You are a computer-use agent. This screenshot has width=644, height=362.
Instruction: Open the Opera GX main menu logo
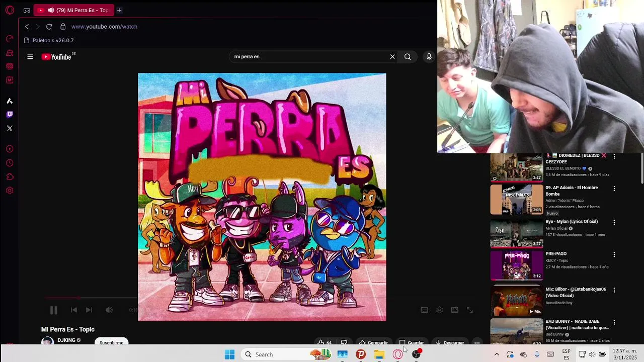pos(10,10)
